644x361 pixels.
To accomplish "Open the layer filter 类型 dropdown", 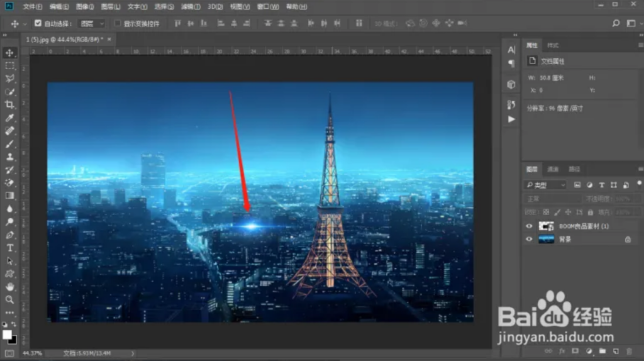I will coord(545,185).
